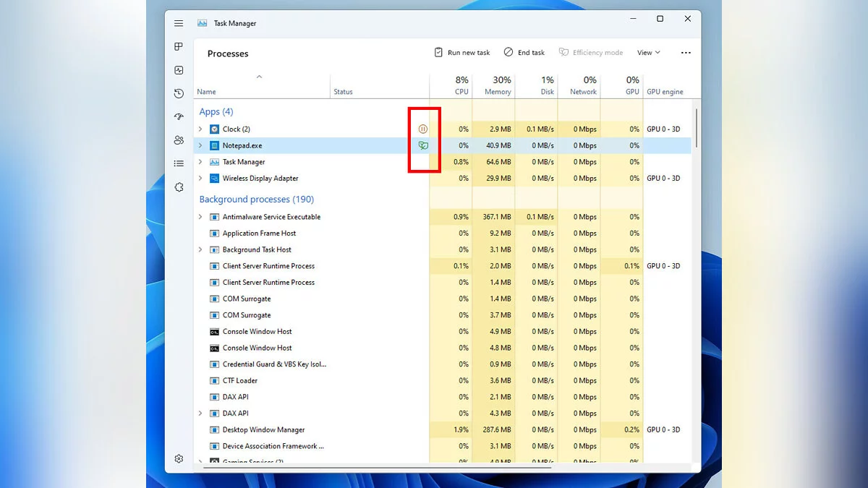Open the three-dot more options menu
This screenshot has height=488, width=868.
point(686,53)
